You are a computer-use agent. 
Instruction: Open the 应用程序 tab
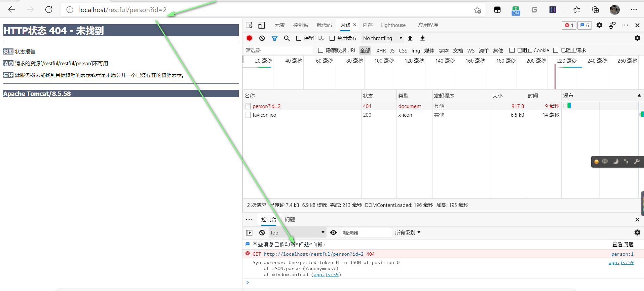(428, 25)
